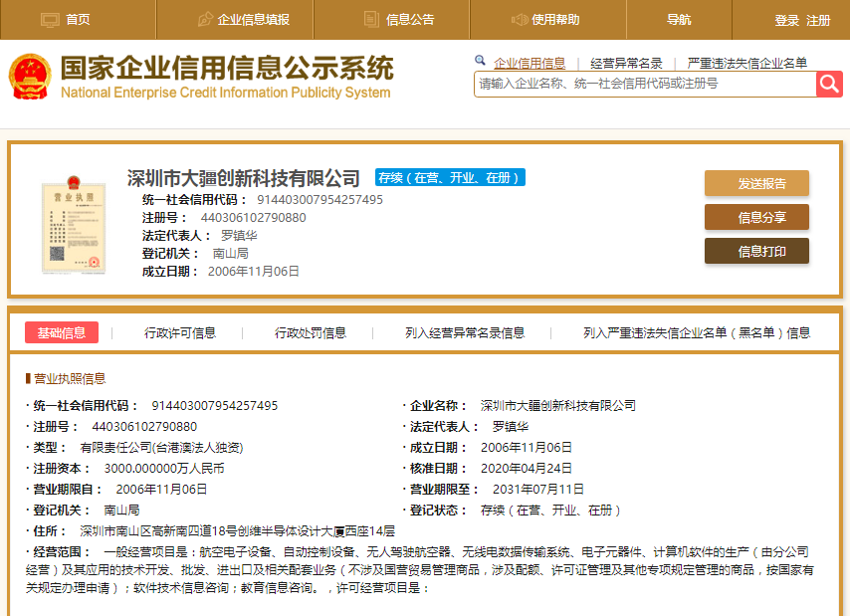Open 企业信息填报 menu item
Screen dimensions: 850x616
tap(253, 20)
